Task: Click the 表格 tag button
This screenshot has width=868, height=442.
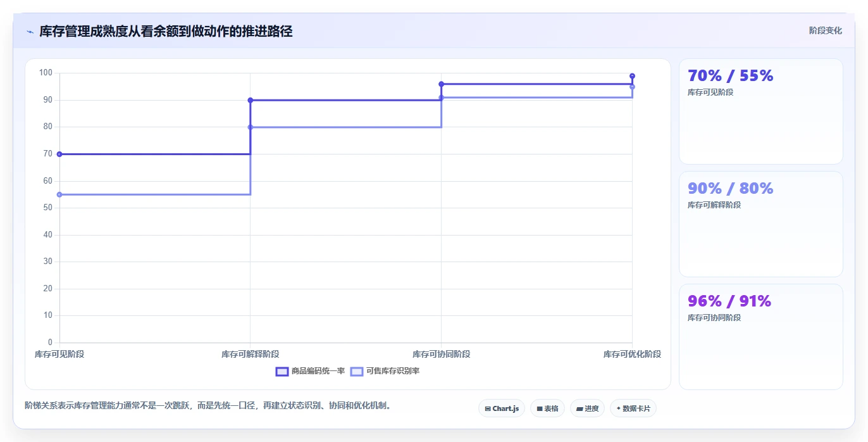Action: (547, 408)
